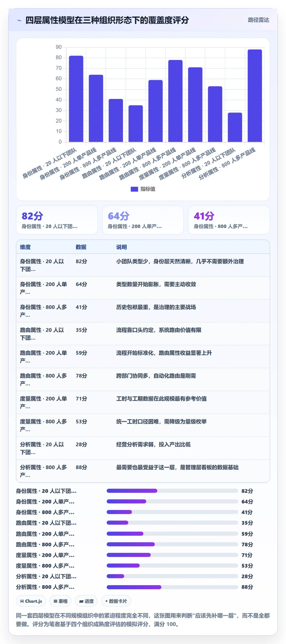Screen dimensions: 286x644
Task: Click the 59分 value in the table
Action: click(x=81, y=353)
